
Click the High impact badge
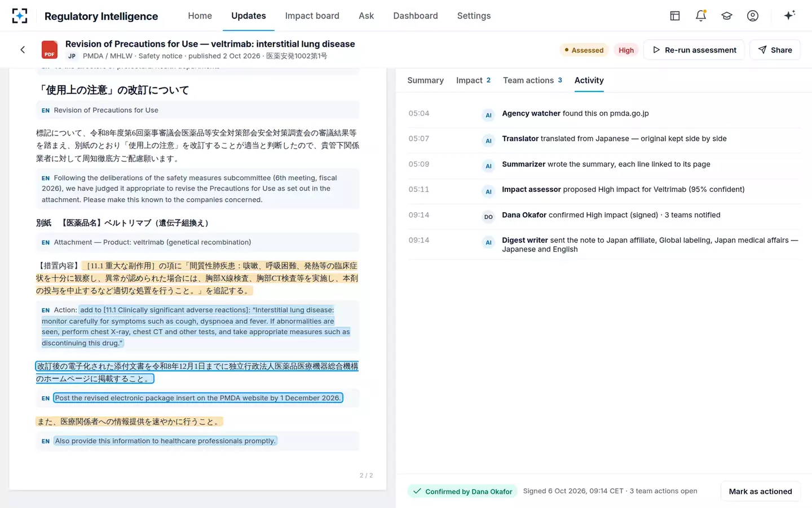(626, 50)
